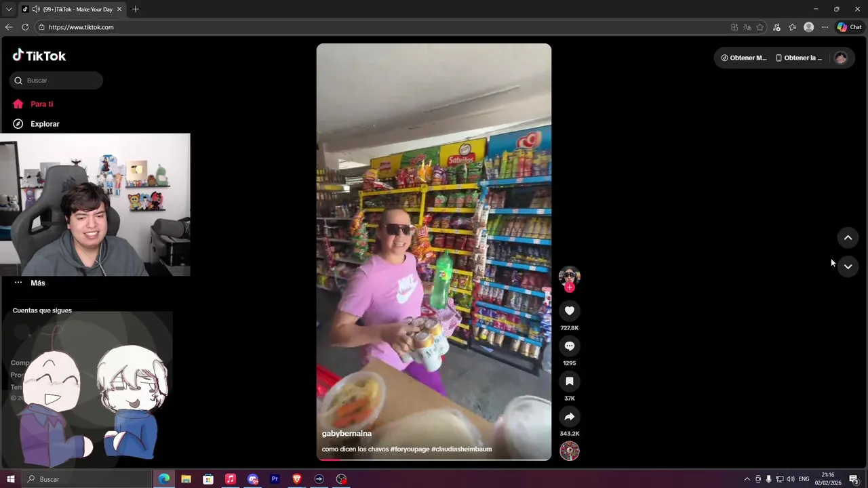
Task: Click the video progress bar
Action: tap(434, 460)
